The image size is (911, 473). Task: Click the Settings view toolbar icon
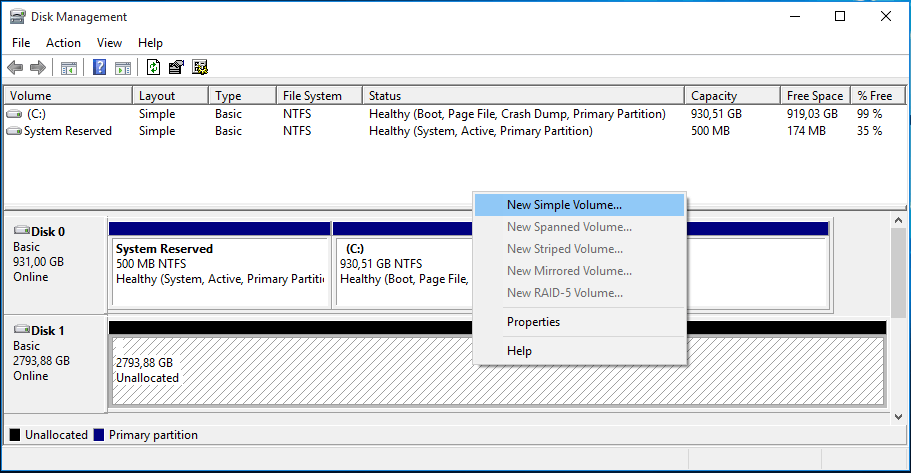200,68
